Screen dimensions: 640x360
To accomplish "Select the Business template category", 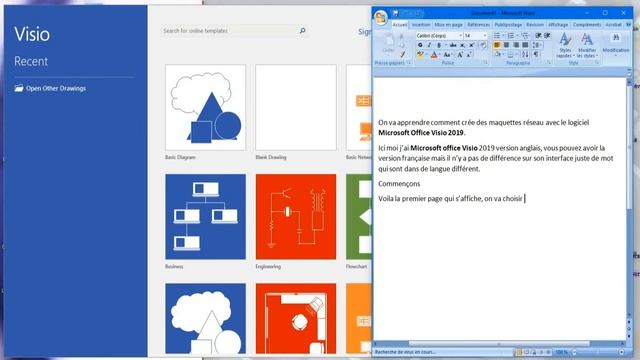I will pos(205,217).
